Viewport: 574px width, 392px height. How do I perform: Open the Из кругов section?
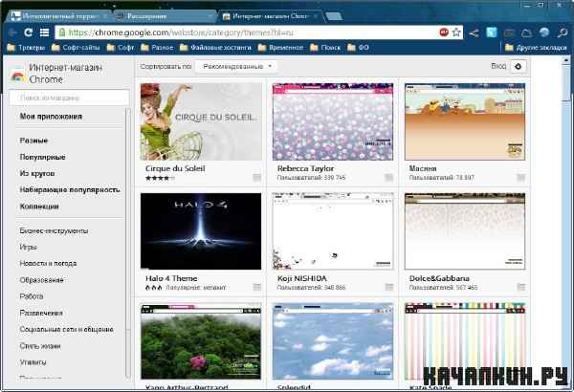click(x=37, y=173)
